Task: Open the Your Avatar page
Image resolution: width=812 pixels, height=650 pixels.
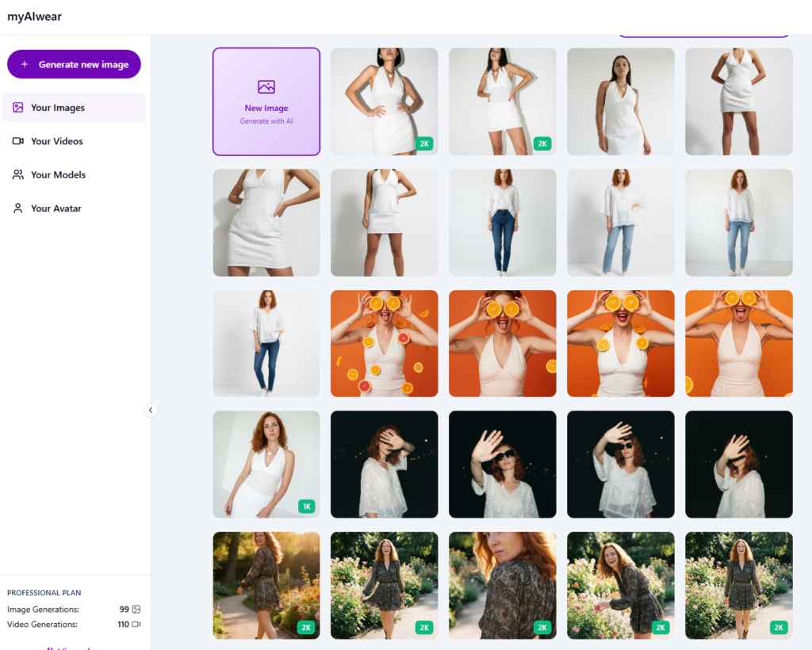Action: pyautogui.click(x=56, y=208)
